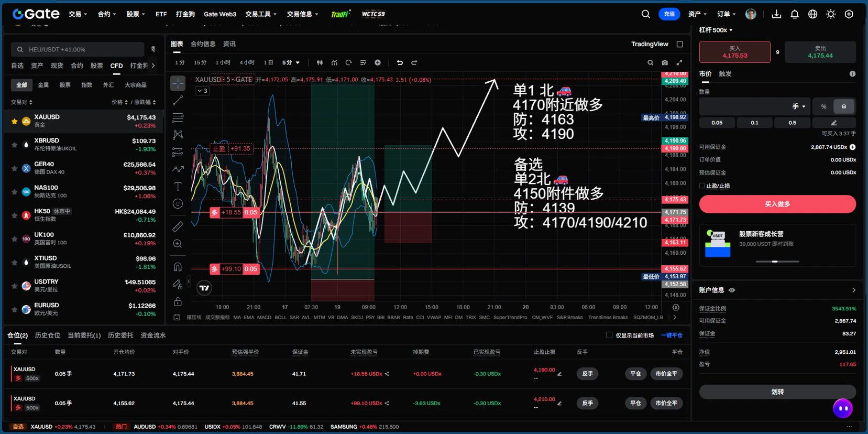This screenshot has height=434, width=868.
Task: Open the notification bell icon
Action: pos(795,14)
